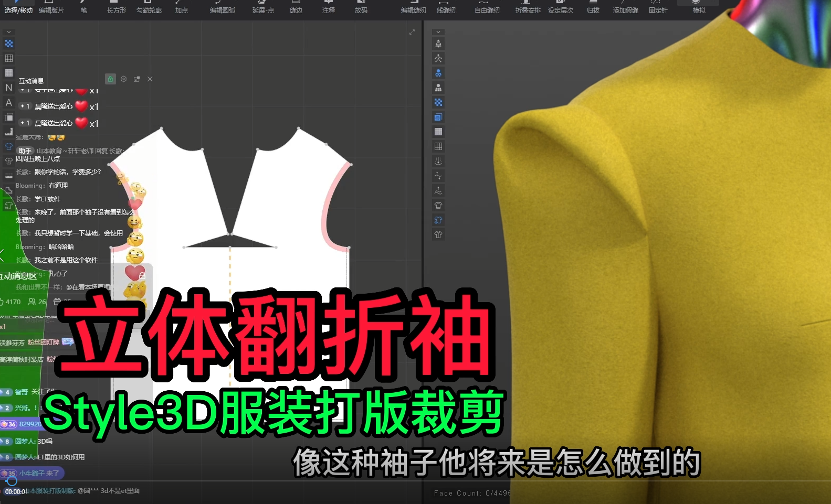Click the 互动消息 panel title
Image resolution: width=831 pixels, height=504 pixels.
31,81
